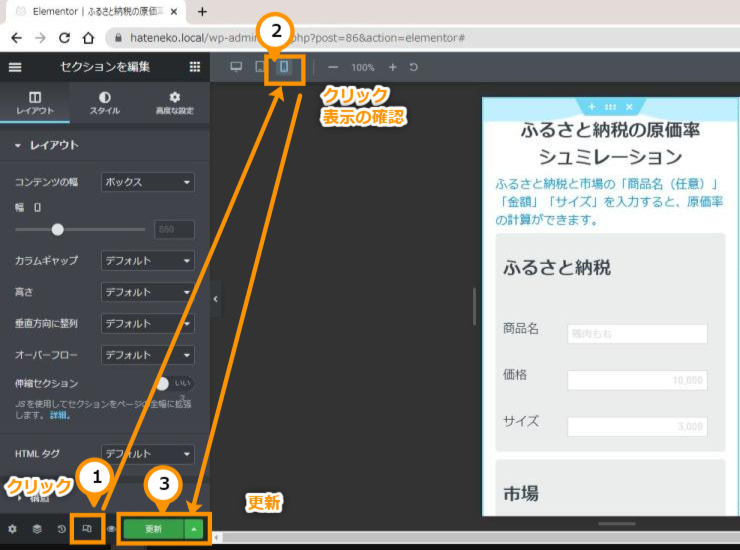This screenshot has width=740, height=550.
Task: Switch to tablet preview mode
Action: pyautogui.click(x=260, y=67)
